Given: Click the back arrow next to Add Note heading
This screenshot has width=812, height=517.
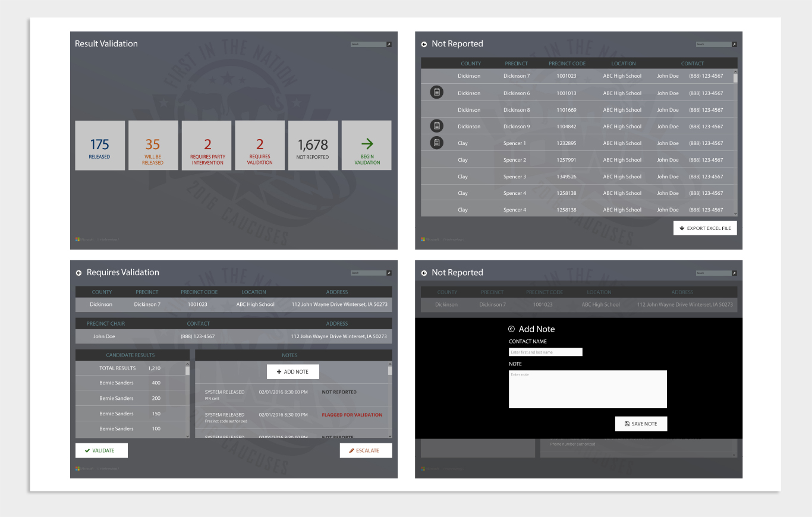Looking at the screenshot, I should tap(511, 329).
